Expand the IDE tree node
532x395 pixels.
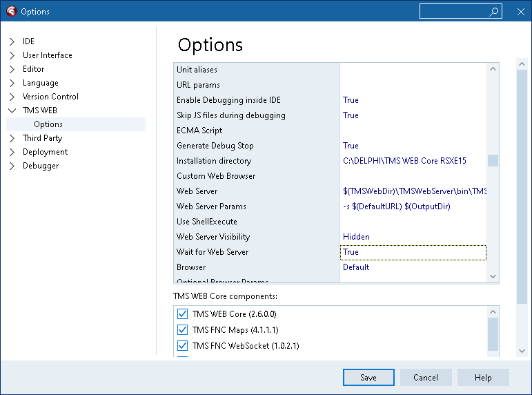coord(12,41)
